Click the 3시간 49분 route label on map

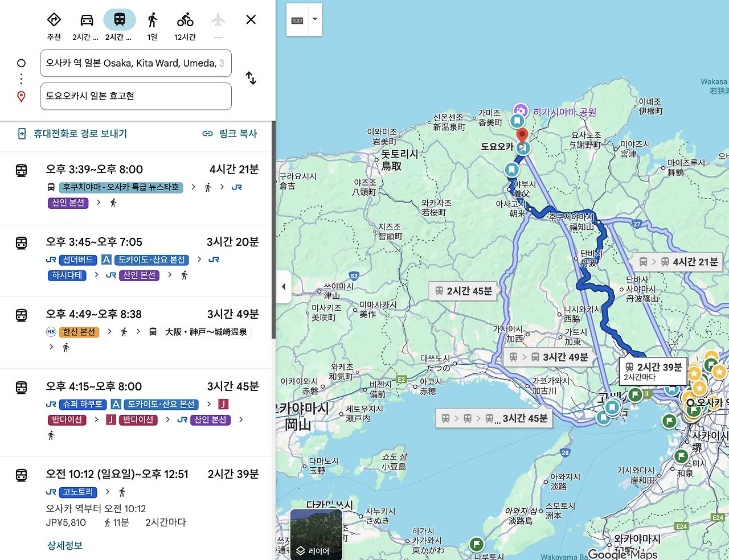coord(549,357)
